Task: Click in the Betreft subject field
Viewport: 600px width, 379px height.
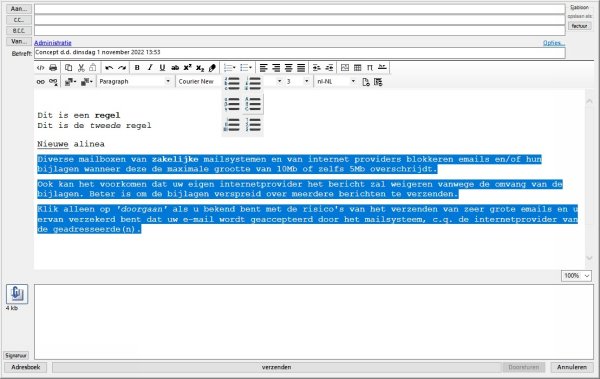Action: pyautogui.click(x=300, y=53)
